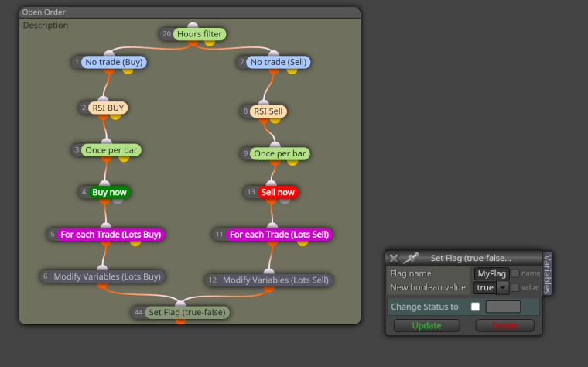The image size is (588, 367).
Task: Click yellow connector of Once per bar 3
Action: tap(124, 159)
